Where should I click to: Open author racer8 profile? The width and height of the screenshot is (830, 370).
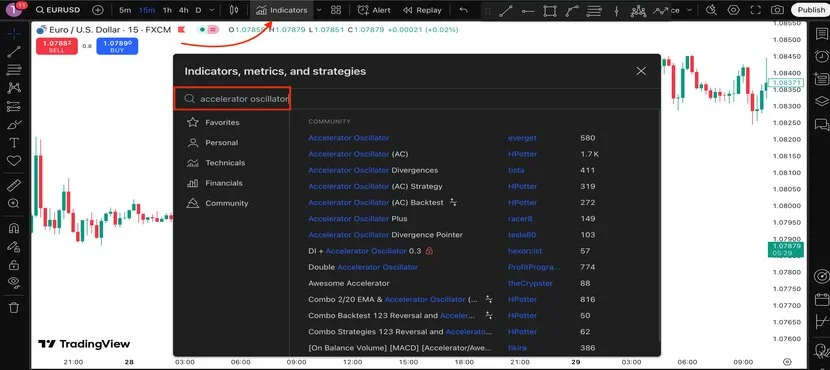[520, 219]
